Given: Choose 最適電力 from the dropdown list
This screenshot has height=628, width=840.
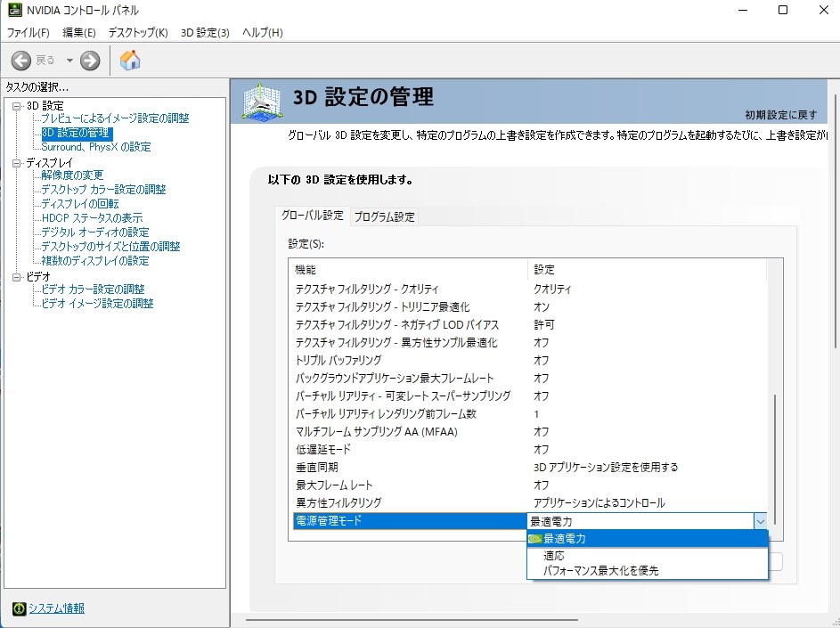Looking at the screenshot, I should coord(647,539).
